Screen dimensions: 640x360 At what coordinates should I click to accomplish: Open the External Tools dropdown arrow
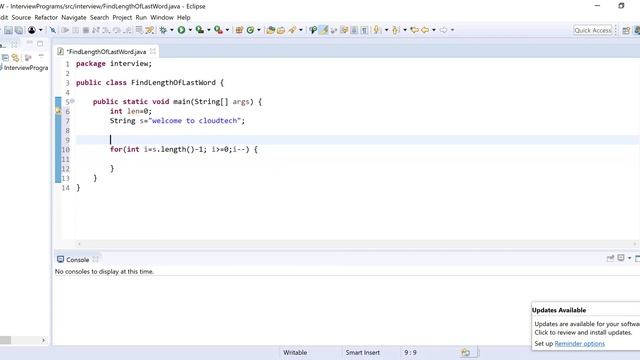click(227, 30)
